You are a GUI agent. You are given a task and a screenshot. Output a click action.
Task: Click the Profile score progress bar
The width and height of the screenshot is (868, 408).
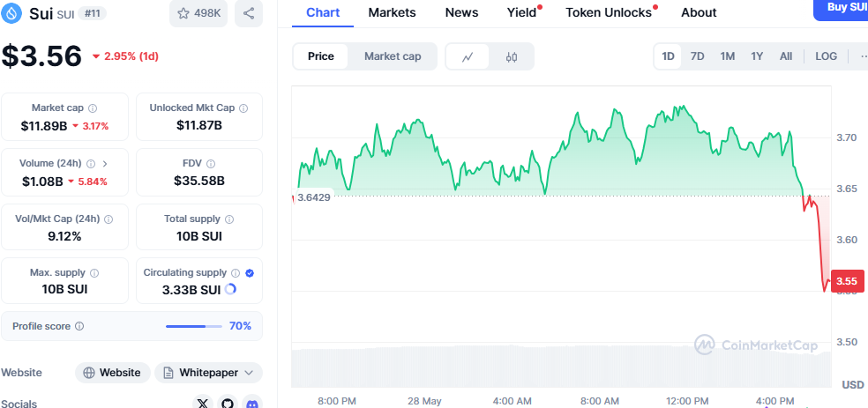(194, 326)
